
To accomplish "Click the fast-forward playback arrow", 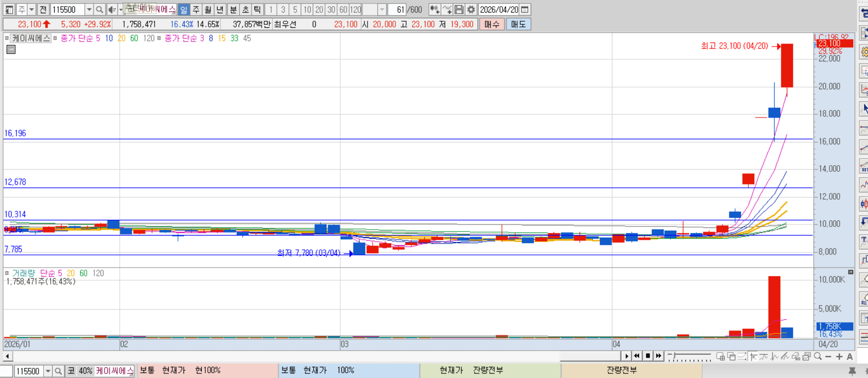I will pos(659,356).
